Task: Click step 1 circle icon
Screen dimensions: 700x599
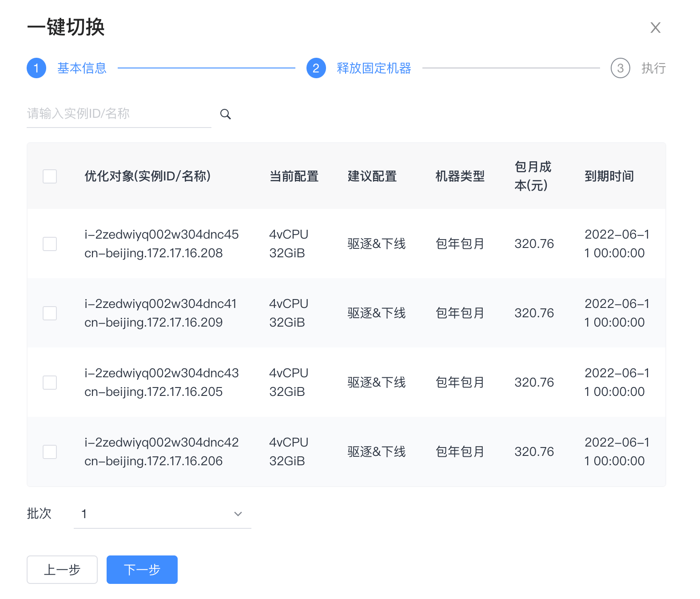Action: click(x=36, y=68)
